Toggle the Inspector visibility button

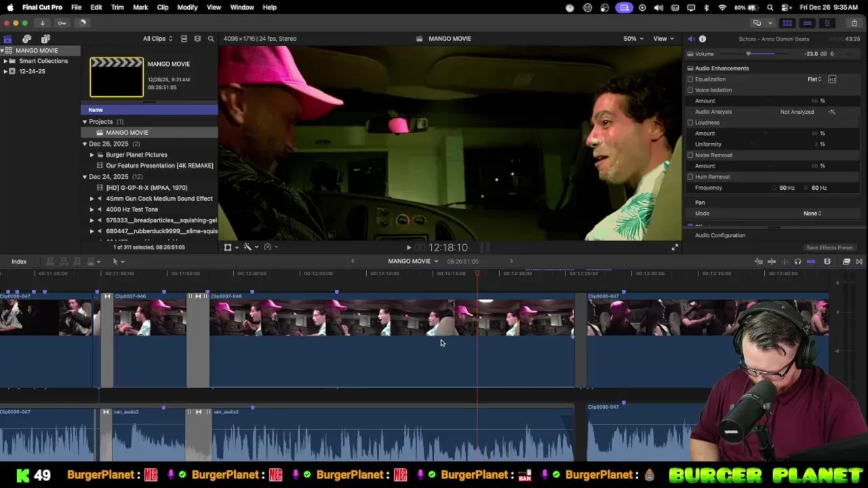tap(827, 23)
